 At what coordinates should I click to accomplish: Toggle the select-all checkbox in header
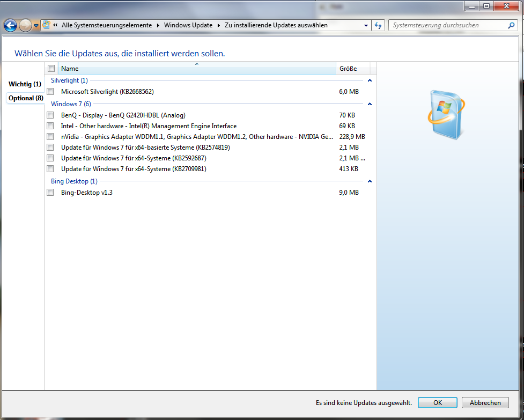[51, 69]
